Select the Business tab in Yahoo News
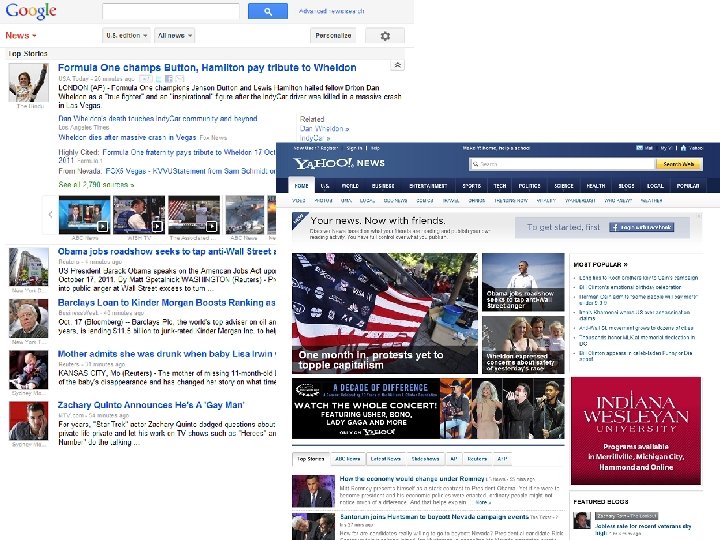Image resolution: width=720 pixels, height=540 pixels. pos(383,186)
